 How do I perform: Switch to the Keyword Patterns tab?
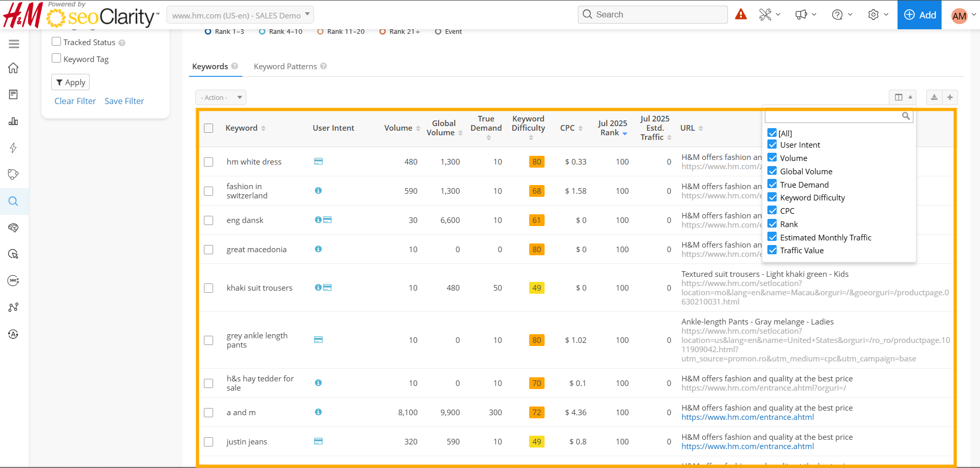point(285,67)
